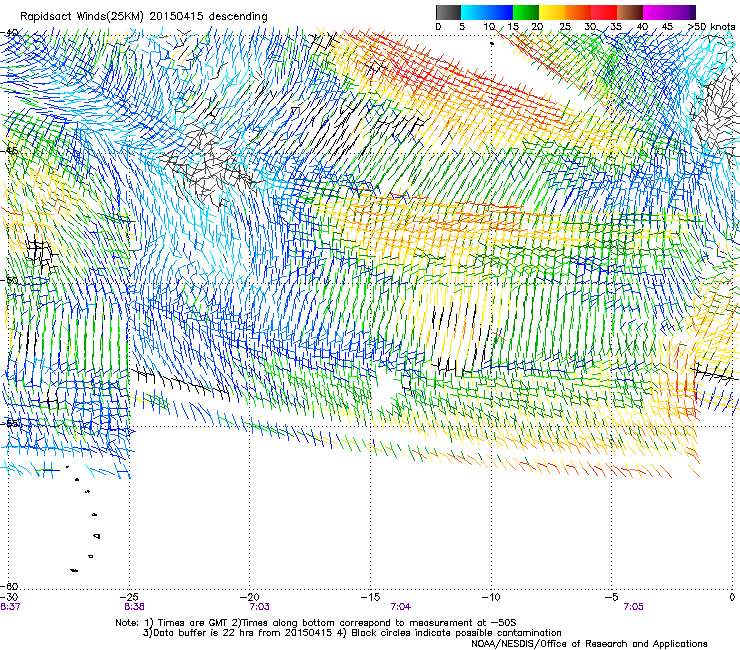Screen dimensions: 740x650
Task: Select the '-20' longitude axis label
Action: click(251, 597)
